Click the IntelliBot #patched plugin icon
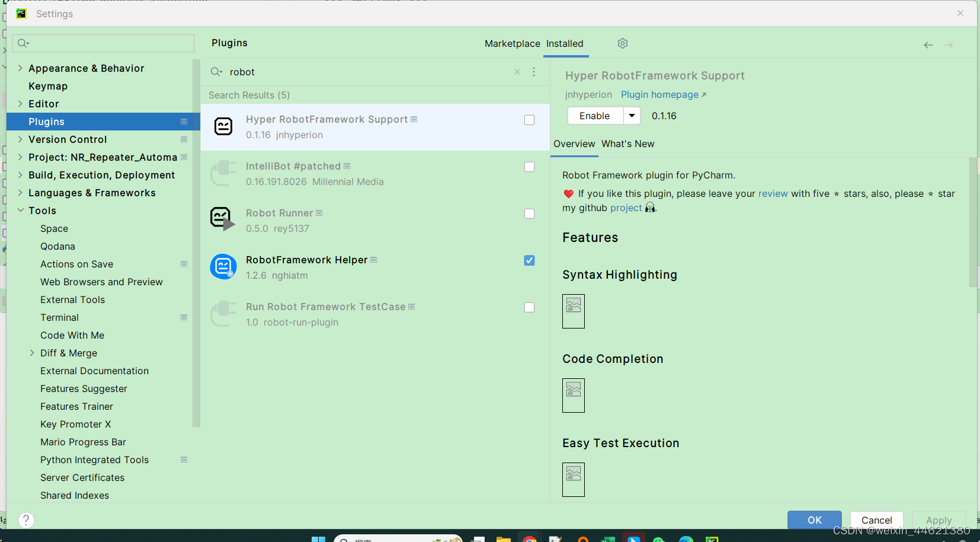 click(223, 173)
